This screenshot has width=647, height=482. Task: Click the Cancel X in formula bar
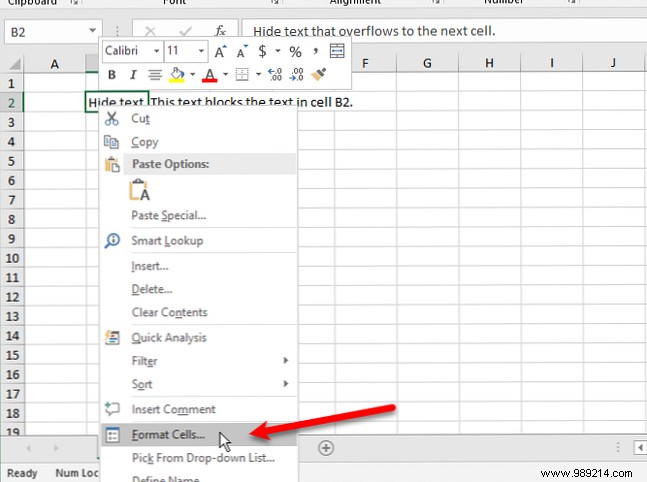(x=150, y=31)
